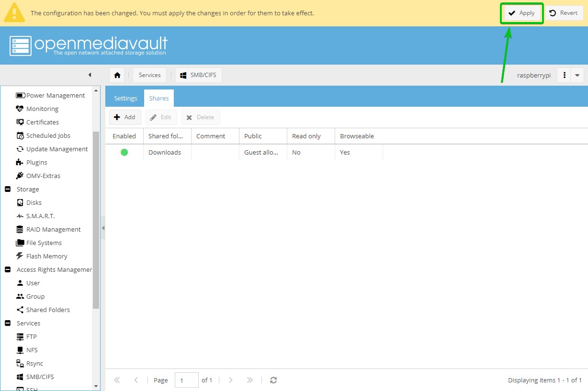Viewport: 588px width, 391px height.
Task: Collapse the Access Rights Management section
Action: (x=8, y=269)
